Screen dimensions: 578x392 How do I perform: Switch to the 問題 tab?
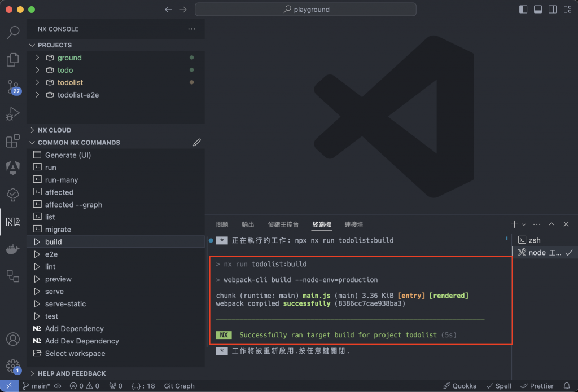(x=222, y=224)
